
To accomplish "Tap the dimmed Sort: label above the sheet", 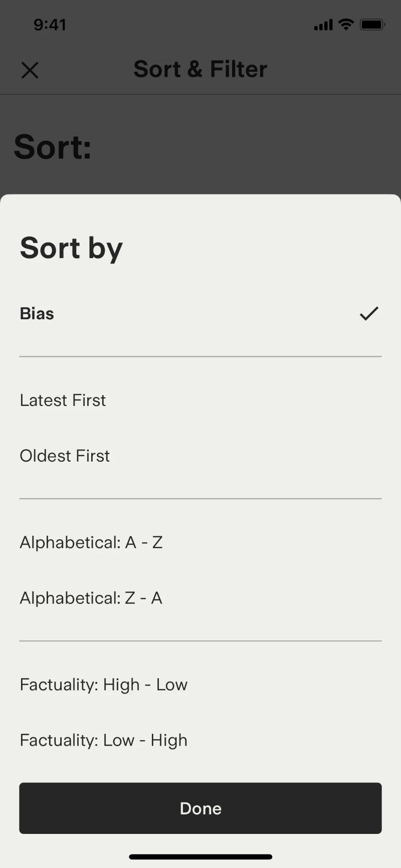I will (x=52, y=146).
